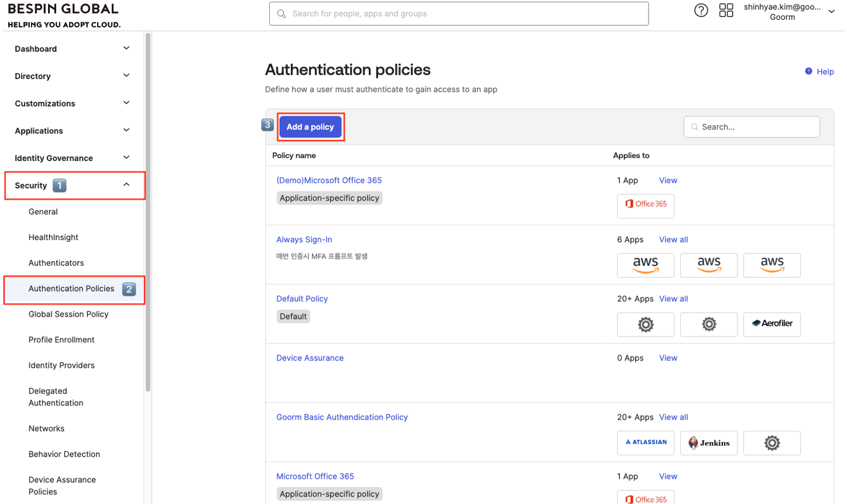Go to Authenticators in the sidebar
Screen dimensions: 847x504
click(x=56, y=263)
